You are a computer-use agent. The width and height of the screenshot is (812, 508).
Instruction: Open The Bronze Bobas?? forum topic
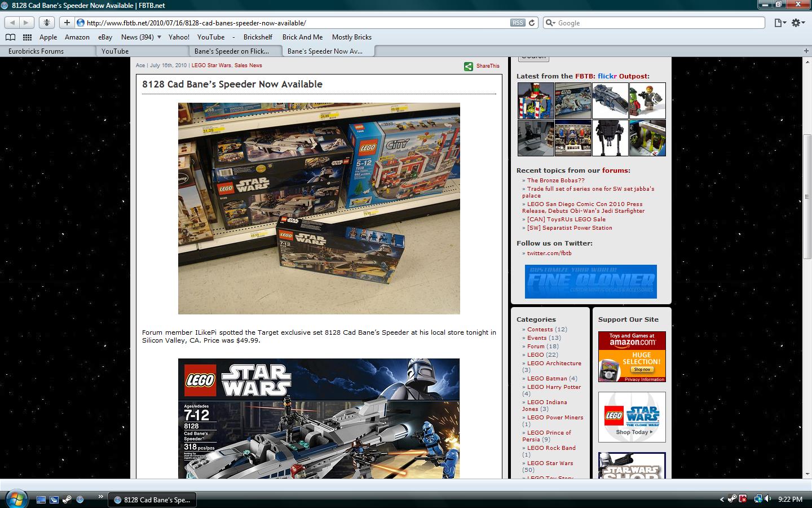tap(555, 181)
